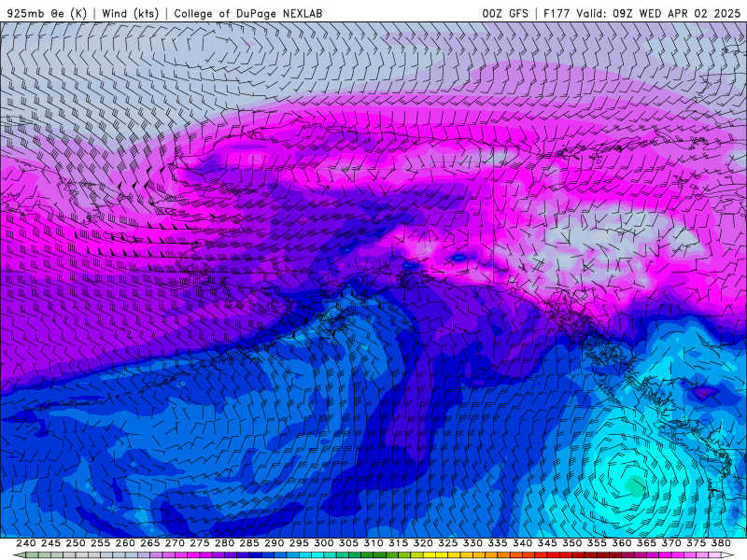Image resolution: width=747 pixels, height=560 pixels.
Task: Click the 250 colorbar label
Action: (76, 543)
